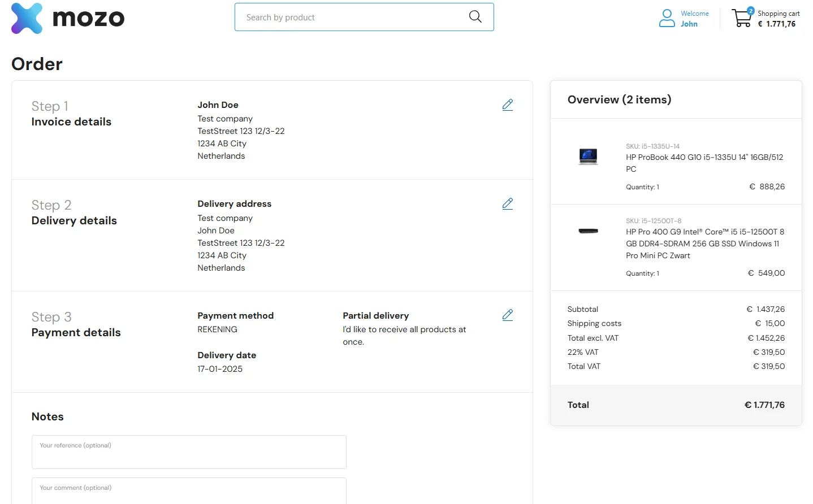
Task: Open HP Pro 400 G9 product thumbnail
Action: click(588, 231)
